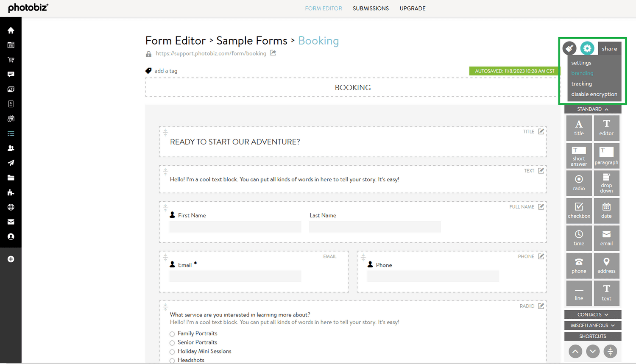Click the add a tag link
The height and width of the screenshot is (364, 636).
[166, 71]
